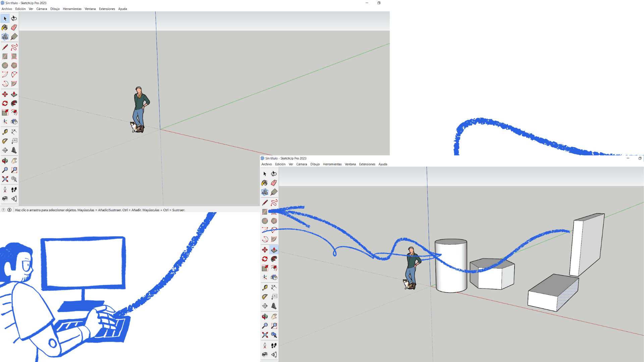Viewport: 644px width, 362px height.
Task: Select Pencil Line tool in upper-left window
Action: [x=5, y=47]
